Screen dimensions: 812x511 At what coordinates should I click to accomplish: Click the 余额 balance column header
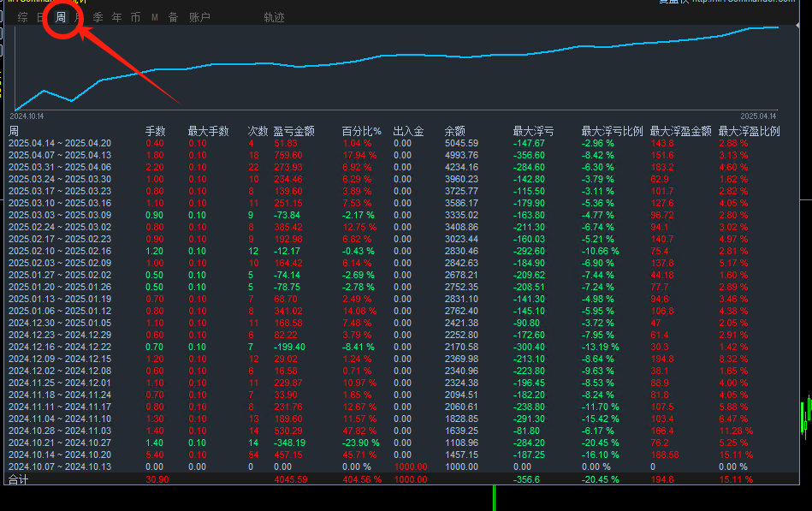click(454, 131)
